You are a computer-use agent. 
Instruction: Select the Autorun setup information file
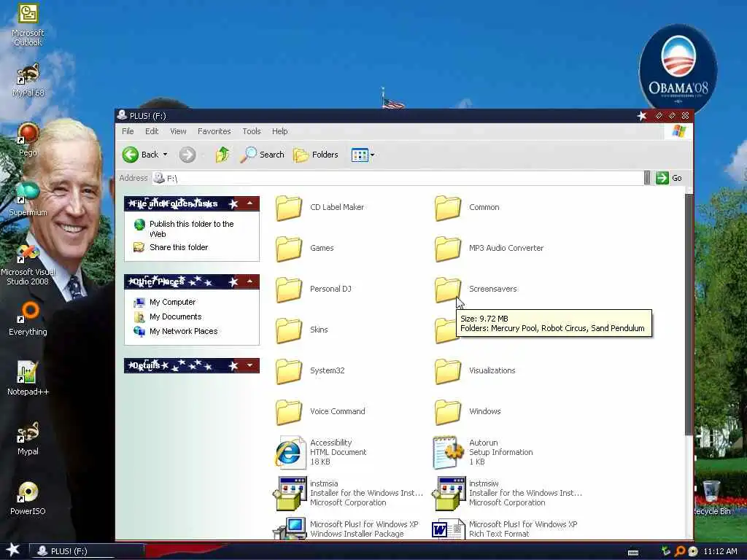click(483, 452)
